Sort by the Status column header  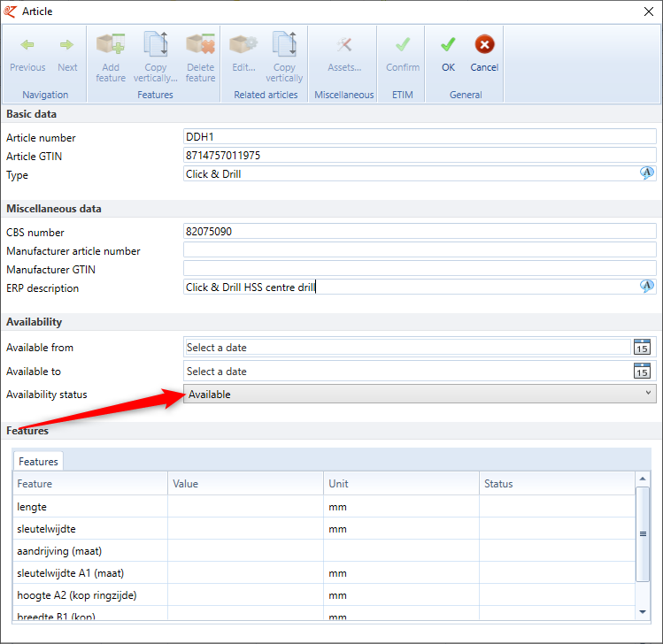[557, 483]
